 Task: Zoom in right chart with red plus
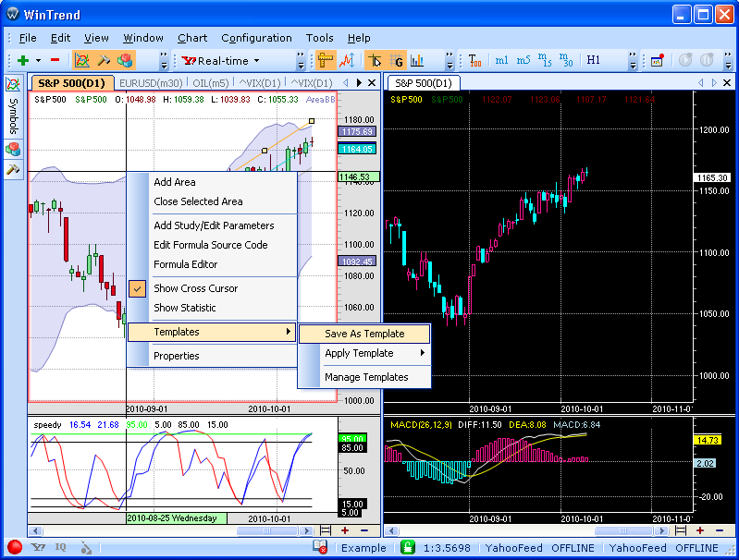700,530
